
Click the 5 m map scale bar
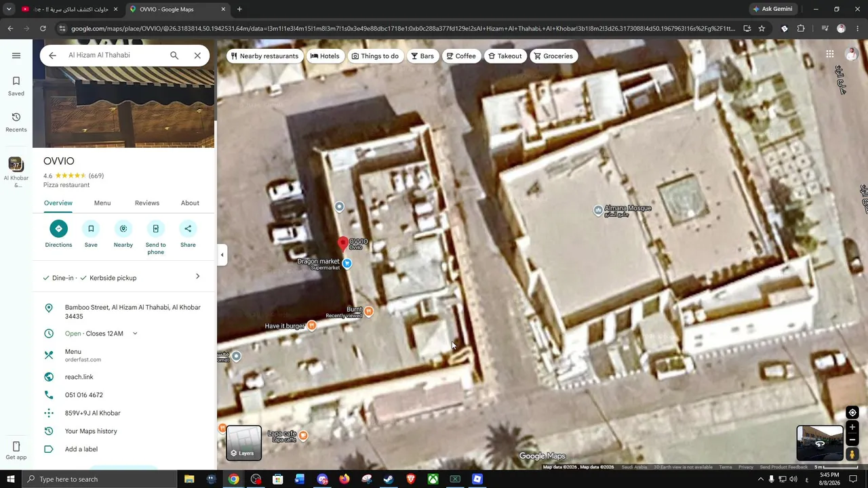click(x=836, y=467)
